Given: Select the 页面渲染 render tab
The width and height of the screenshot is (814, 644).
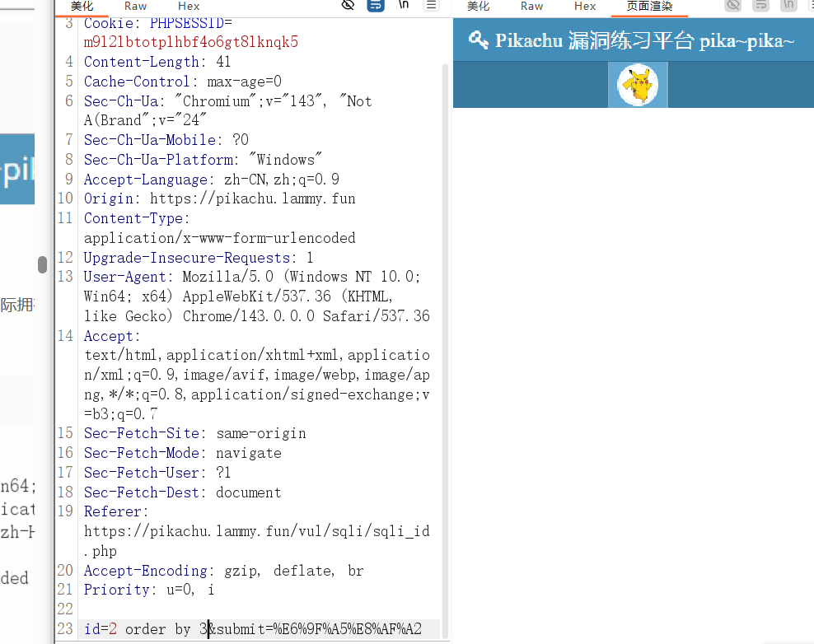Looking at the screenshot, I should (649, 6).
